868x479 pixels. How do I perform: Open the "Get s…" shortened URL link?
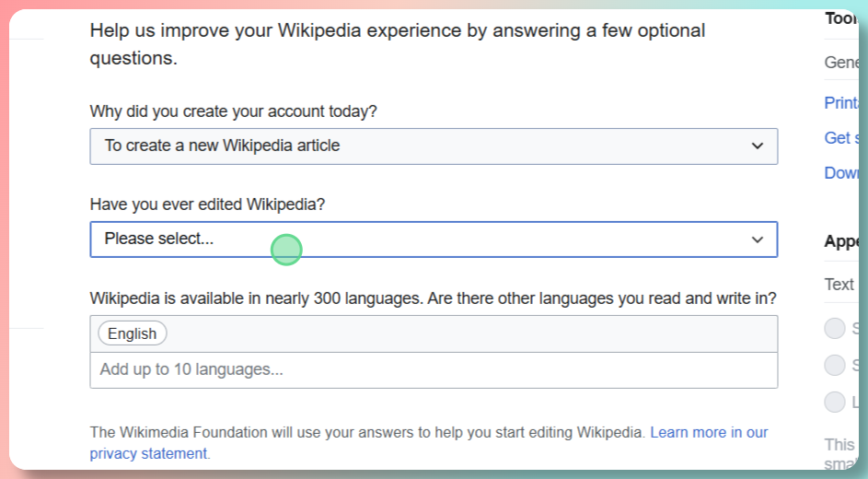[841, 137]
